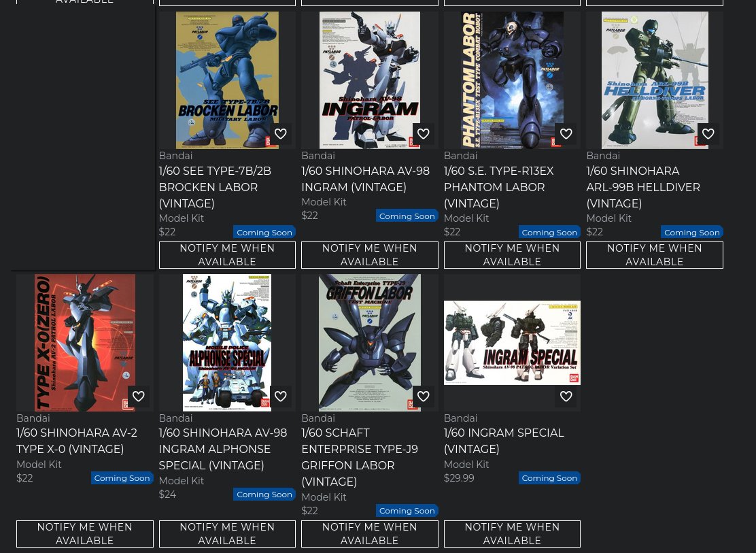
Task: Add AV-98 Ingram (Vintage) to wishlist heart
Action: tap(424, 134)
